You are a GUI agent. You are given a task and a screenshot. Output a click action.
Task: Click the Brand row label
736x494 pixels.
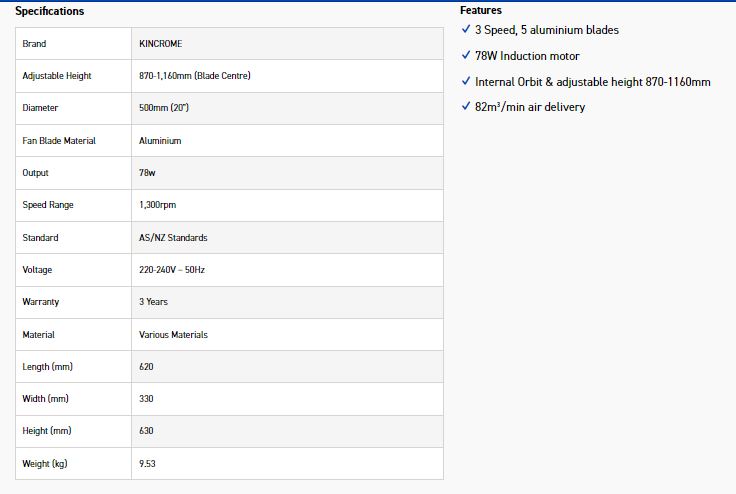click(34, 44)
